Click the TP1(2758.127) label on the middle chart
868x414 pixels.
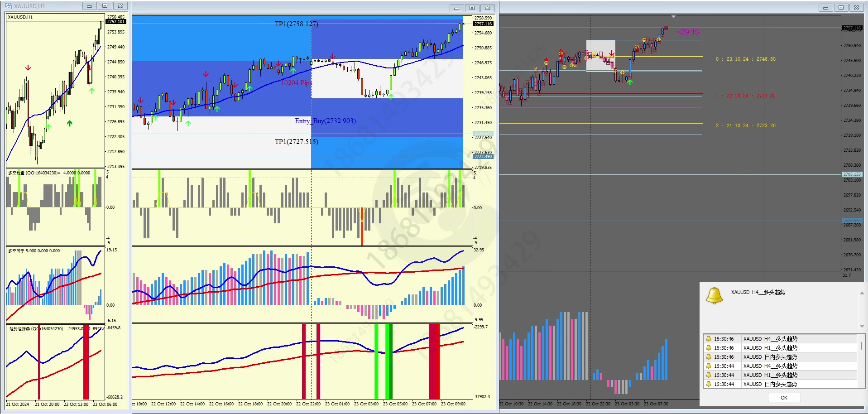297,24
